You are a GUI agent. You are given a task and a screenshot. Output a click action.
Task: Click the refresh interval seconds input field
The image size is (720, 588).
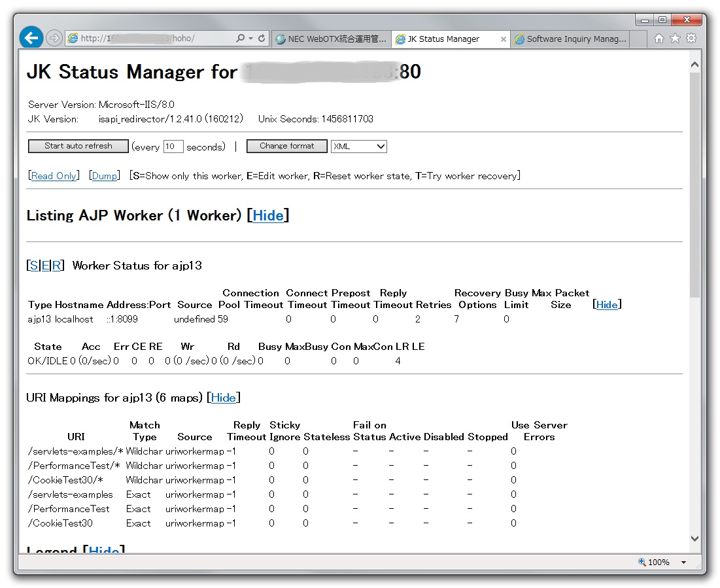173,147
